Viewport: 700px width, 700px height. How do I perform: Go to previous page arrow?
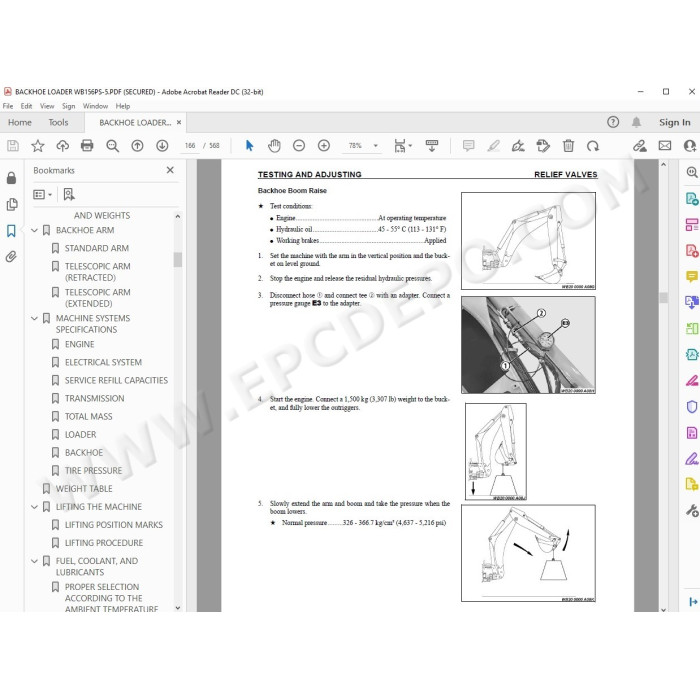(137, 146)
